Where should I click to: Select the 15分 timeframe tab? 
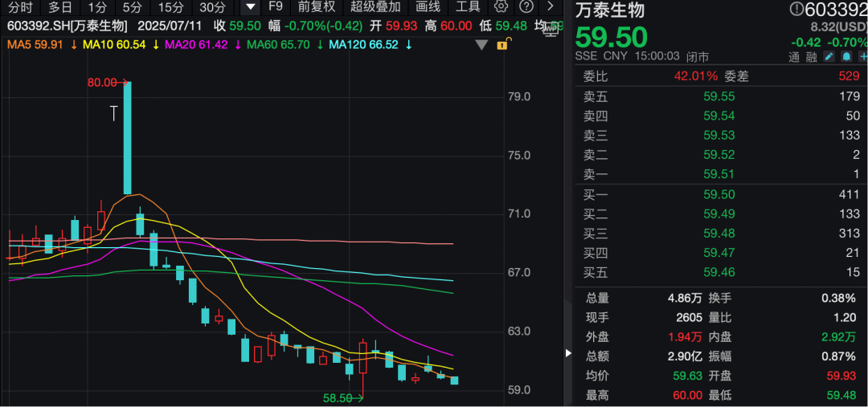[170, 7]
